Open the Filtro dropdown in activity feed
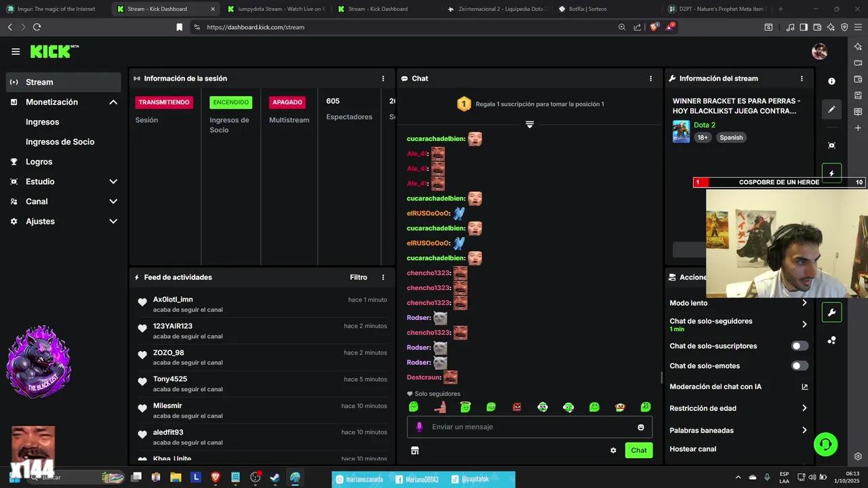The height and width of the screenshot is (488, 868). (359, 277)
